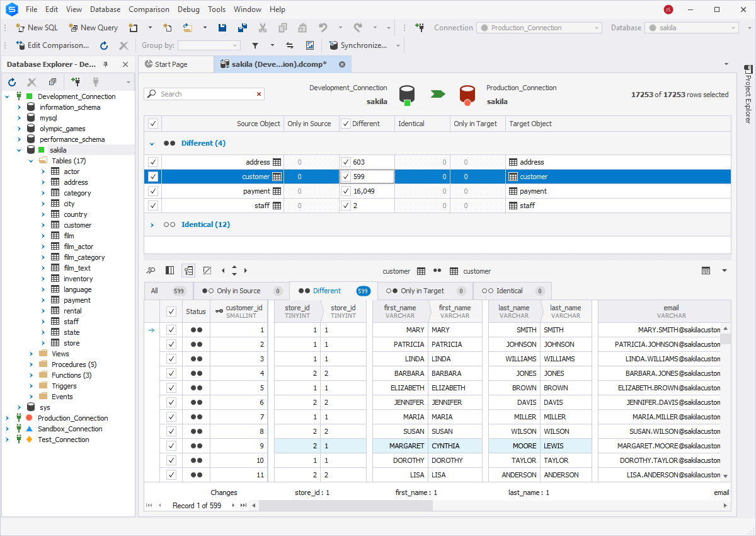Uncheck the customer row selection checkbox
This screenshot has height=536, width=756.
click(153, 177)
